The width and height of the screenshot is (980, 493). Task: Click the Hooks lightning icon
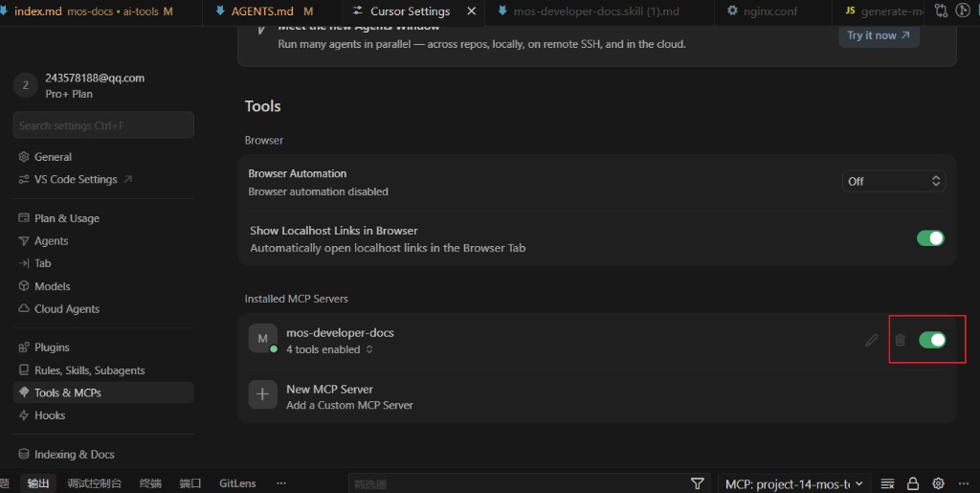coord(24,415)
